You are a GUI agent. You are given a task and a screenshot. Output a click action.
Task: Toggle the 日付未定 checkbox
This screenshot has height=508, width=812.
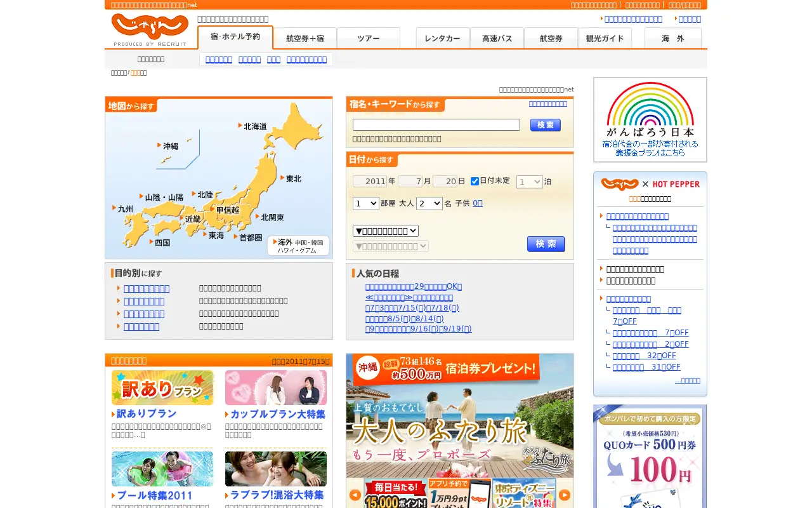[475, 182]
